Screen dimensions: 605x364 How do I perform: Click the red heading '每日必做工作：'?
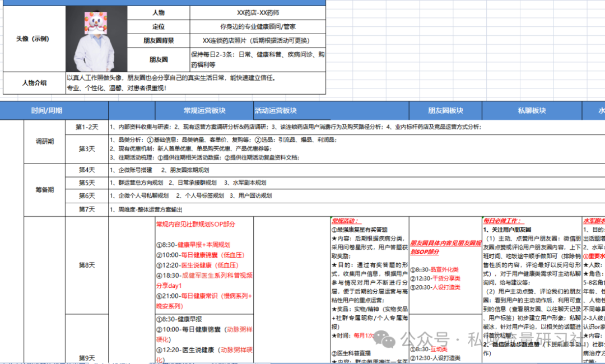pyautogui.click(x=502, y=221)
